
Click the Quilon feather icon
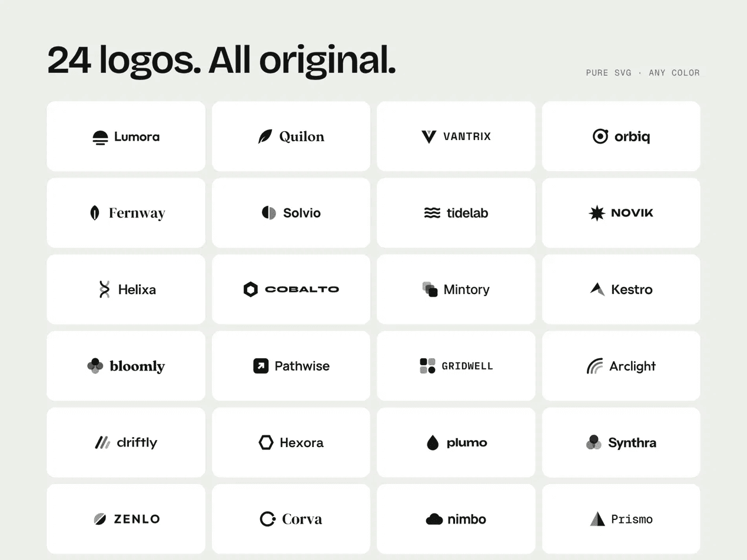point(265,136)
